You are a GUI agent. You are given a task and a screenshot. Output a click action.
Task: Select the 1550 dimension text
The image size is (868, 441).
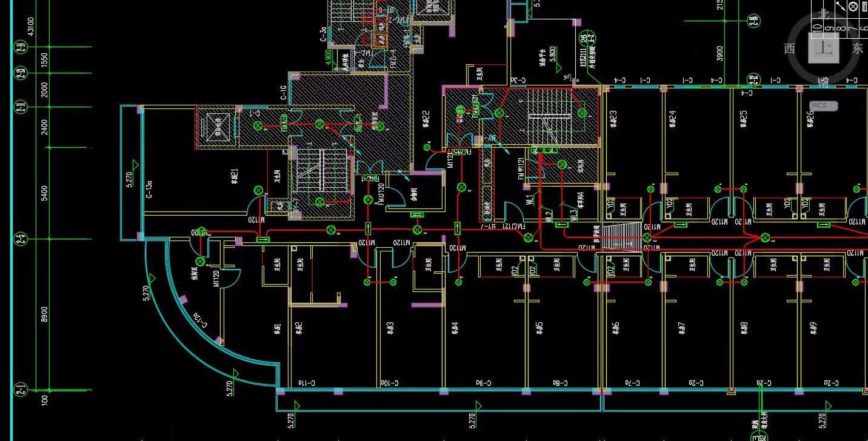(45, 60)
